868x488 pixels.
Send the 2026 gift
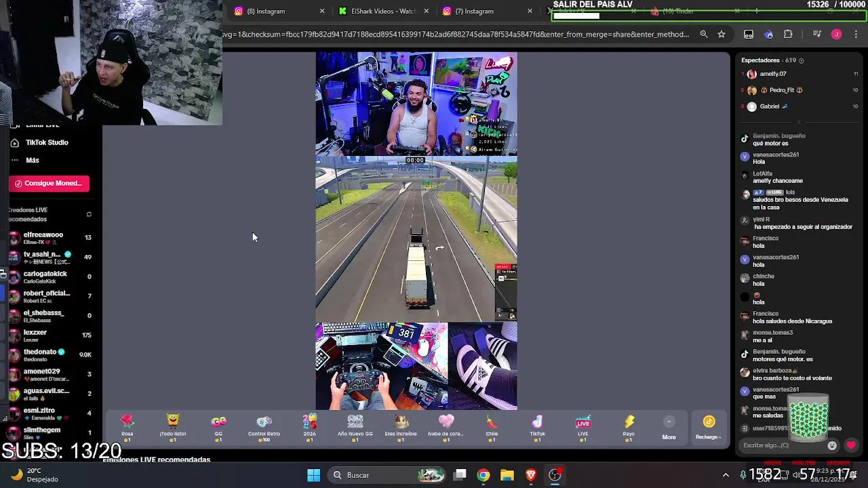click(x=309, y=428)
